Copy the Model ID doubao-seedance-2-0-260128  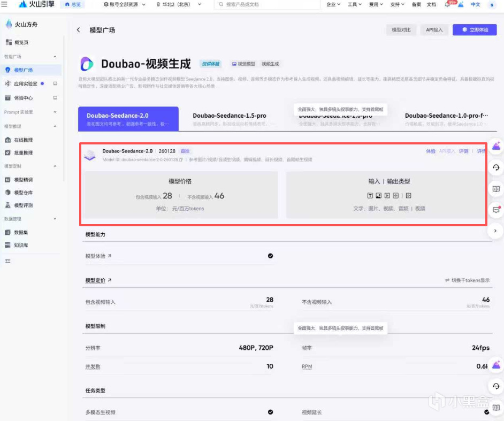(x=181, y=160)
